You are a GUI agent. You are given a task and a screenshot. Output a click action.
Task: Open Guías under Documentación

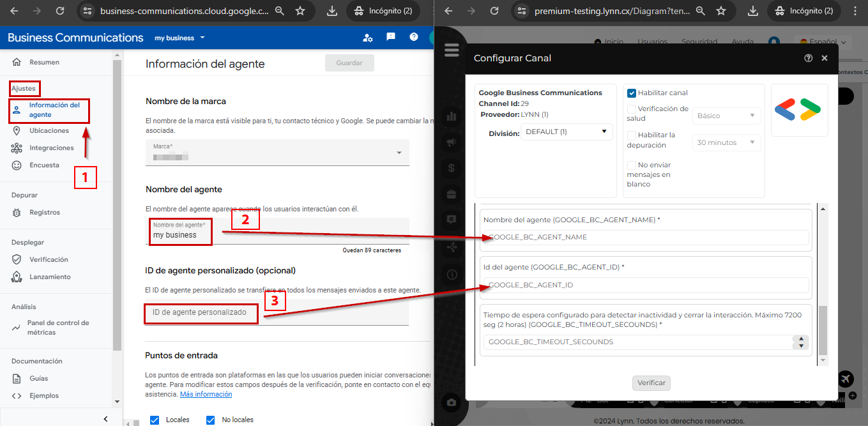(38, 378)
